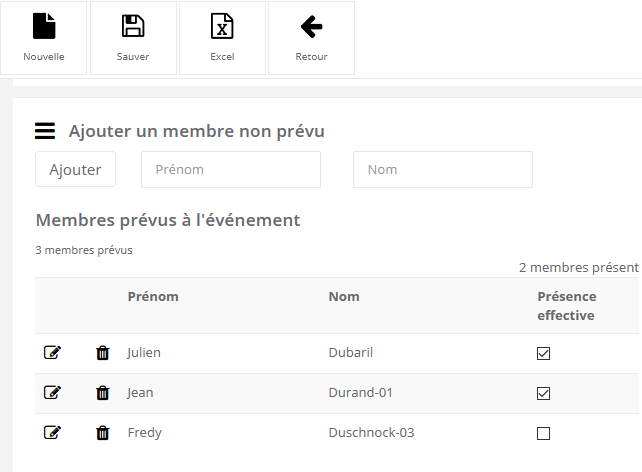This screenshot has height=472, width=642.
Task: Sort by the Nom column header
Action: coord(344,297)
